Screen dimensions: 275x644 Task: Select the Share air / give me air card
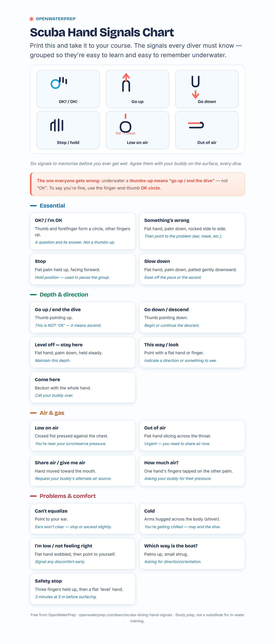point(83,471)
